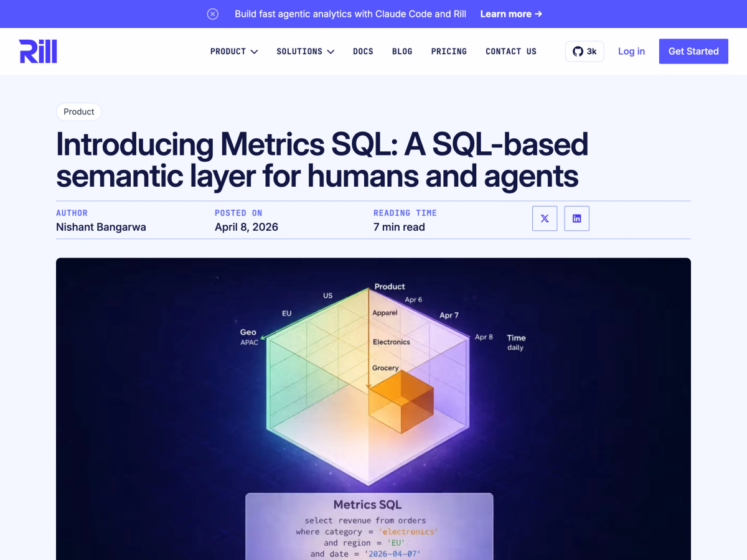Expand the Solutions menu
Screen dimensions: 747x560
tap(306, 52)
